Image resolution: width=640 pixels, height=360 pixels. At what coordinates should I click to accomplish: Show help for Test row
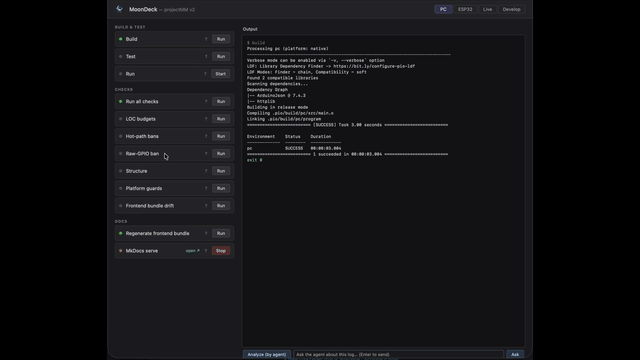206,56
